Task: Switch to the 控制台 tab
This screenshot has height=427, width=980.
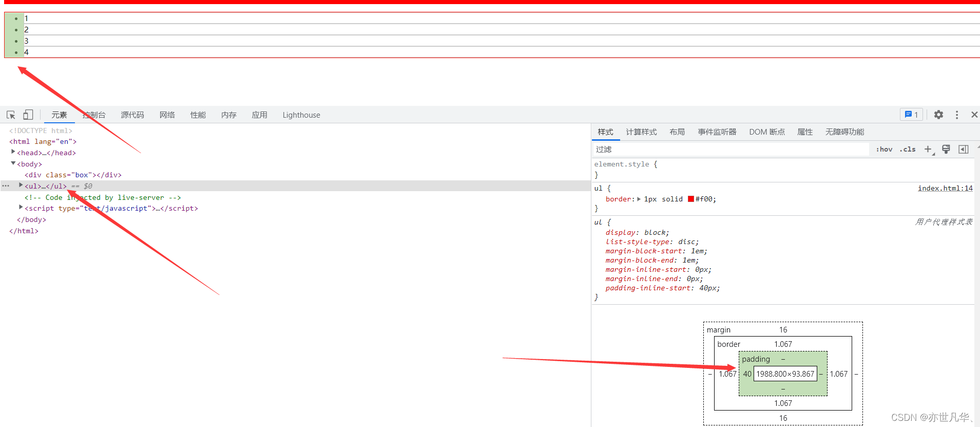Action: [94, 115]
